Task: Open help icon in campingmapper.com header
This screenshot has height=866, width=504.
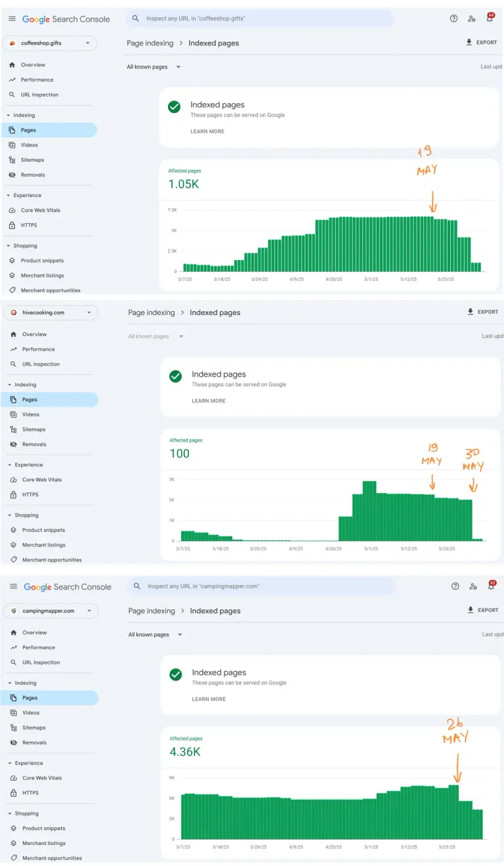Action: click(x=455, y=586)
